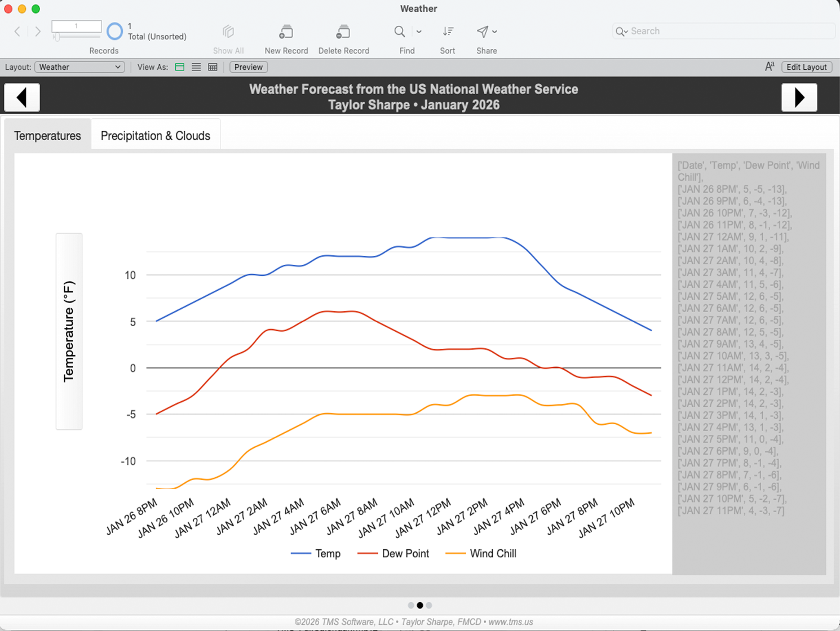Click the New Record icon
The width and height of the screenshot is (840, 631).
[286, 32]
